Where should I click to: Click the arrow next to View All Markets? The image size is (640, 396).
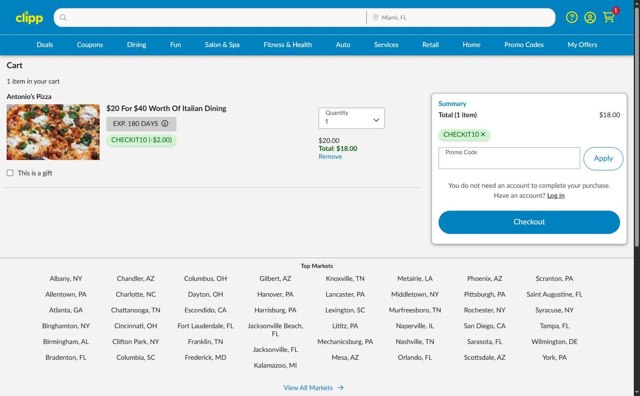point(340,388)
